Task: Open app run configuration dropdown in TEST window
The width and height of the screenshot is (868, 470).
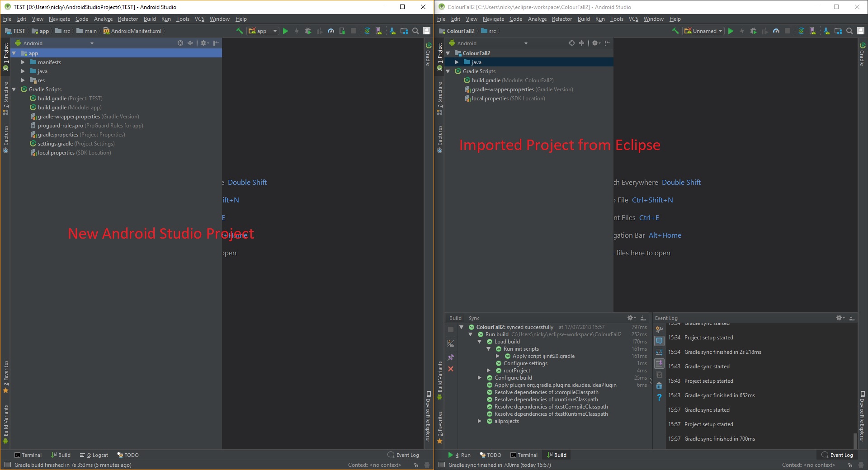Action: 263,31
